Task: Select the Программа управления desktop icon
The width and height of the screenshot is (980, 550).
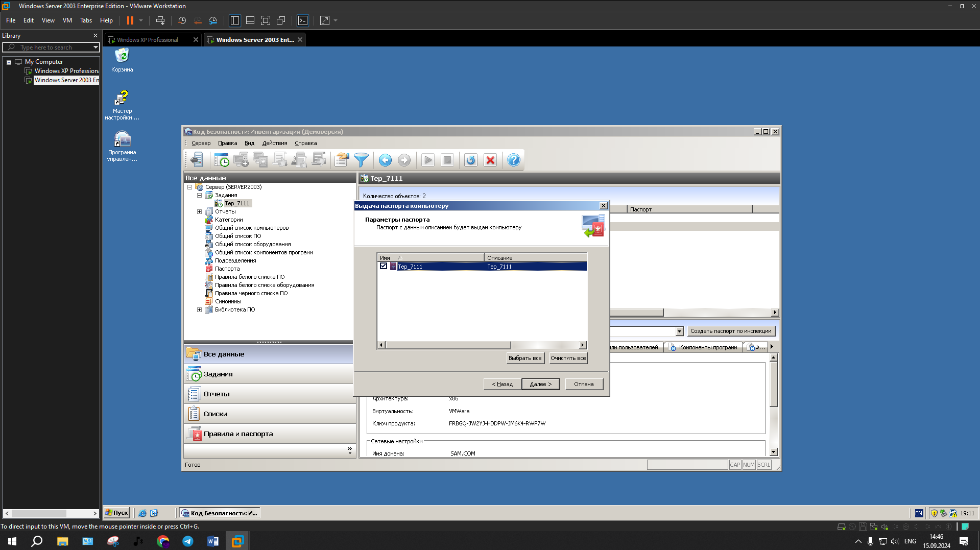Action: [x=122, y=146]
